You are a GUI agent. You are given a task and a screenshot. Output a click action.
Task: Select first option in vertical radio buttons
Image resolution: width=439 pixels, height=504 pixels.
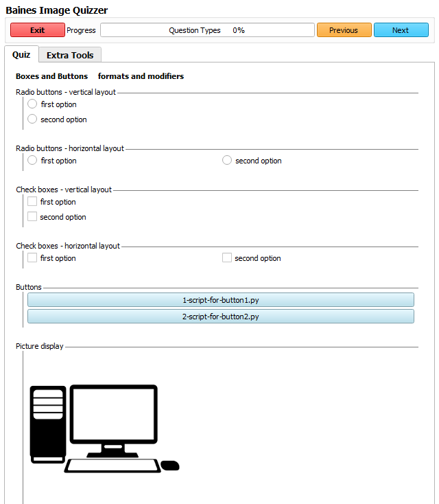point(32,104)
